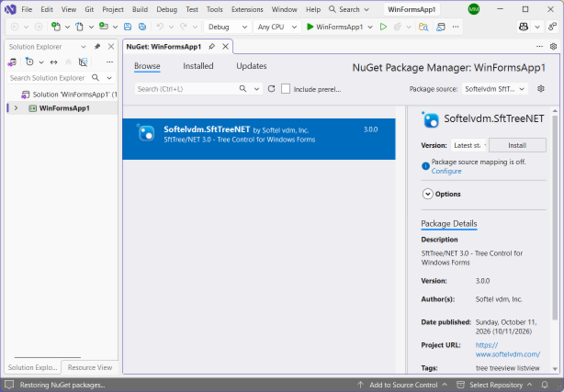The height and width of the screenshot is (392, 564).
Task: Click the NuGet search magnifier icon
Action: [243, 88]
